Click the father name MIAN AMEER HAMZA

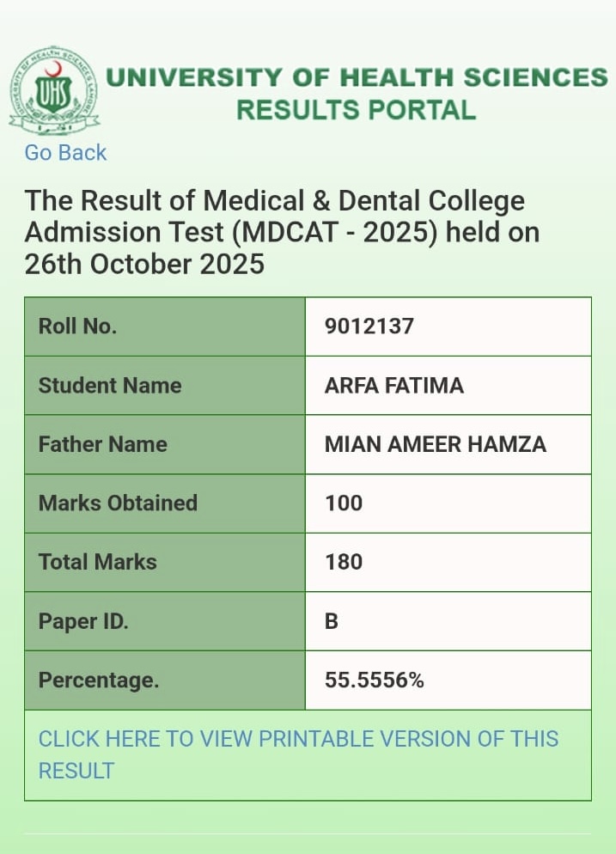click(x=436, y=444)
